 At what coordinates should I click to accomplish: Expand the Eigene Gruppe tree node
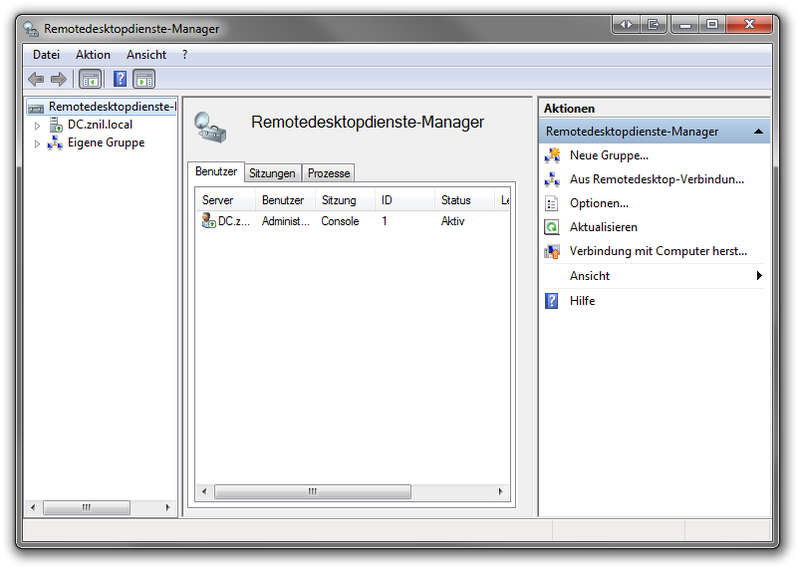tap(38, 143)
